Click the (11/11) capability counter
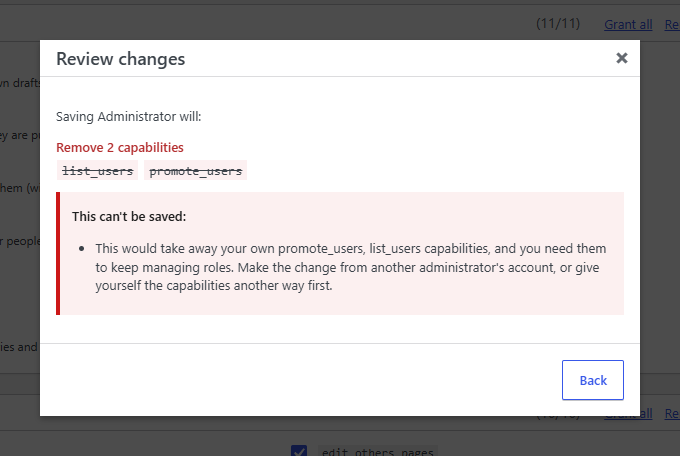Viewport: 680px width, 456px height. (558, 23)
